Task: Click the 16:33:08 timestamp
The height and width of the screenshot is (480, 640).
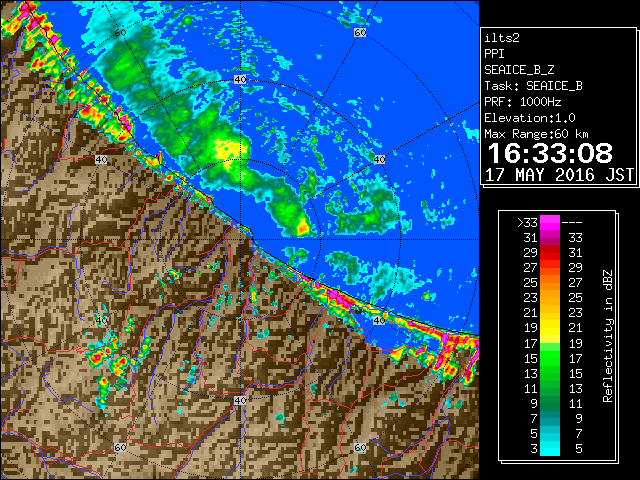Action: pos(550,153)
